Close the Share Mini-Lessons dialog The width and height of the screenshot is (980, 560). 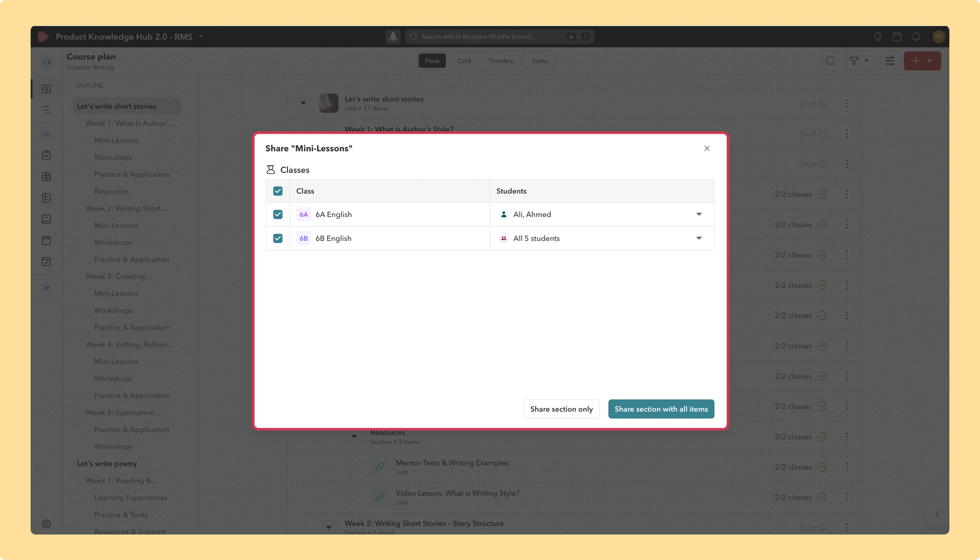click(x=707, y=148)
